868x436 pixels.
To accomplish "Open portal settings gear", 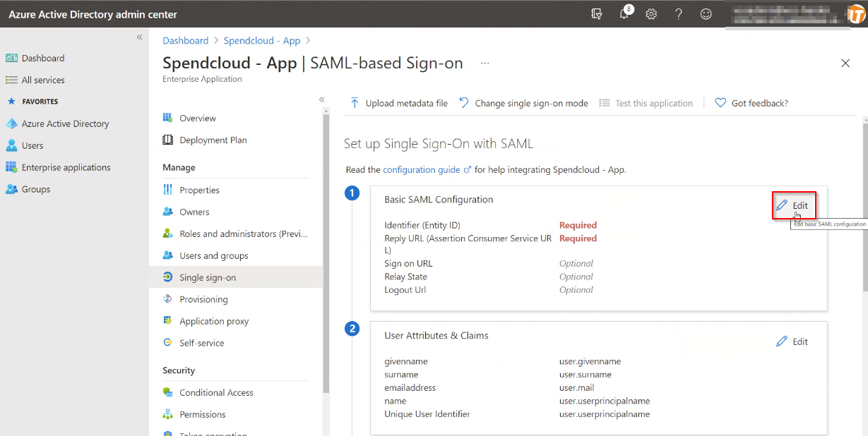I will click(x=651, y=14).
